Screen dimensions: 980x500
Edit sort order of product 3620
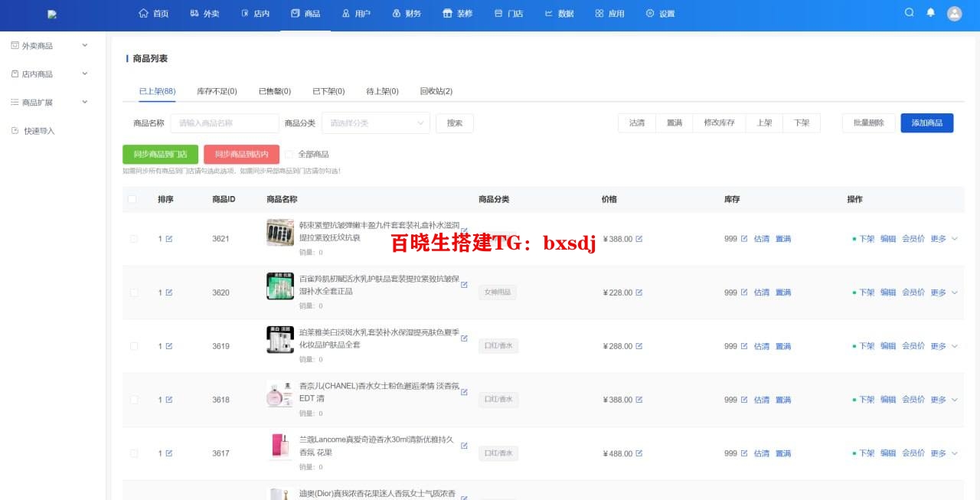169,292
